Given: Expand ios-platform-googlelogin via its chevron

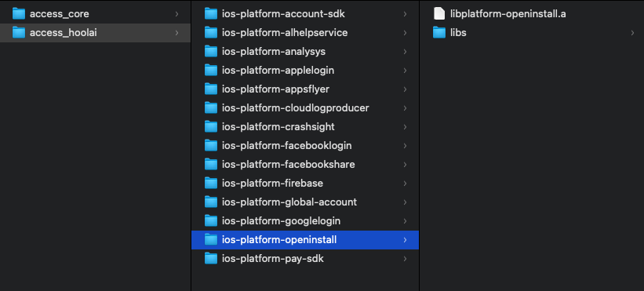Looking at the screenshot, I should pyautogui.click(x=405, y=221).
